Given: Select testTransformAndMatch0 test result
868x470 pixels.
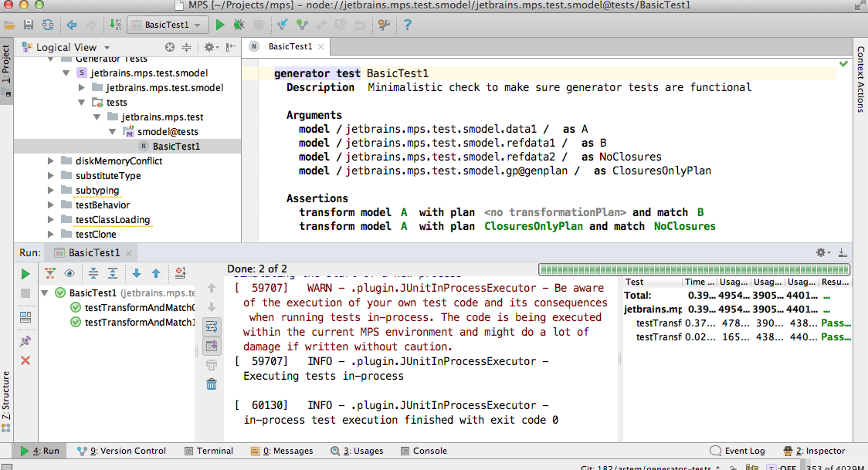Looking at the screenshot, I should pyautogui.click(x=133, y=307).
